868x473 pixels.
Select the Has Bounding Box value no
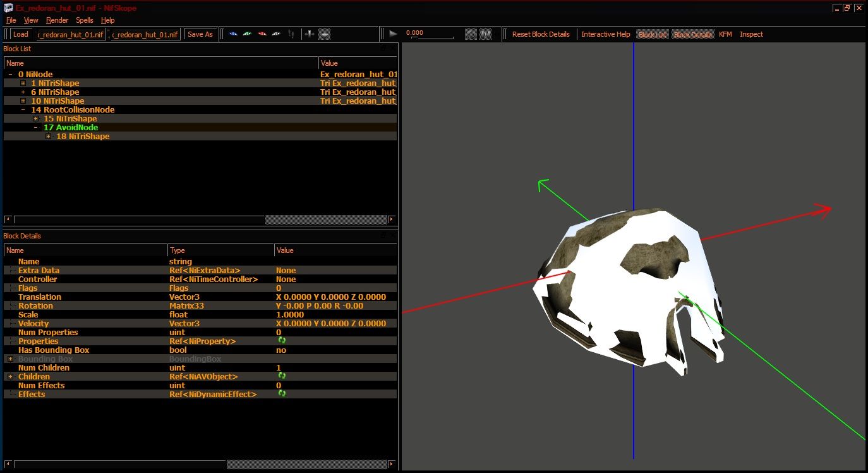pos(281,350)
